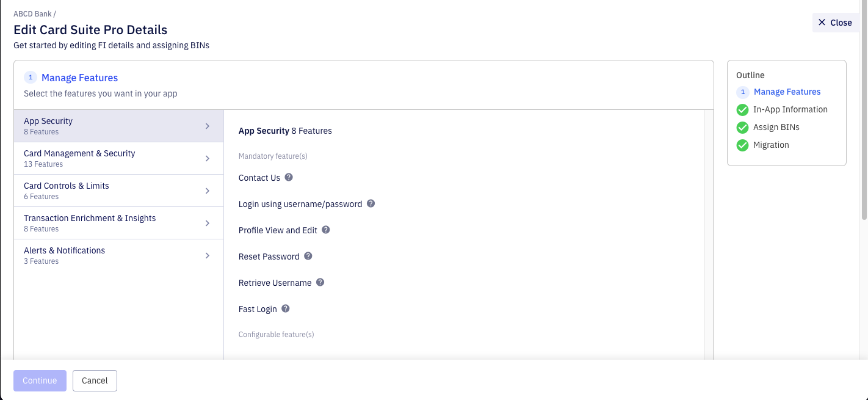The width and height of the screenshot is (868, 400).
Task: Open the ABCD Bank breadcrumb link
Action: [x=33, y=13]
